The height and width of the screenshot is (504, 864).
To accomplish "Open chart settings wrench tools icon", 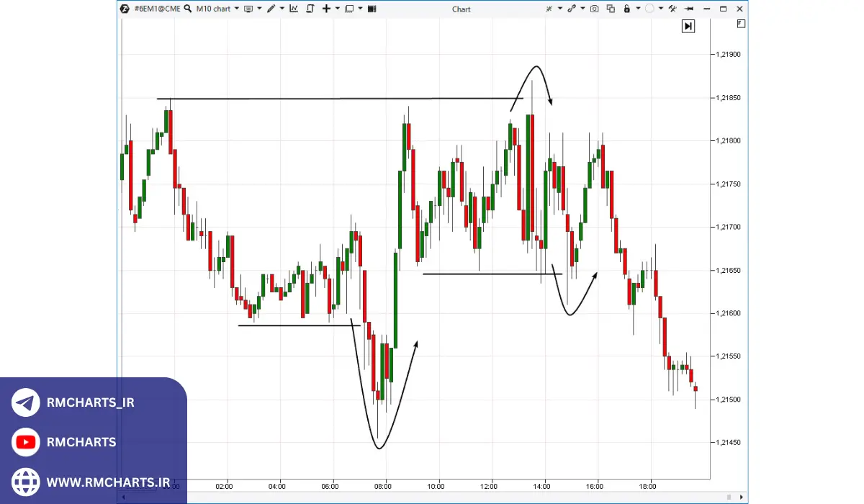I will 672,9.
